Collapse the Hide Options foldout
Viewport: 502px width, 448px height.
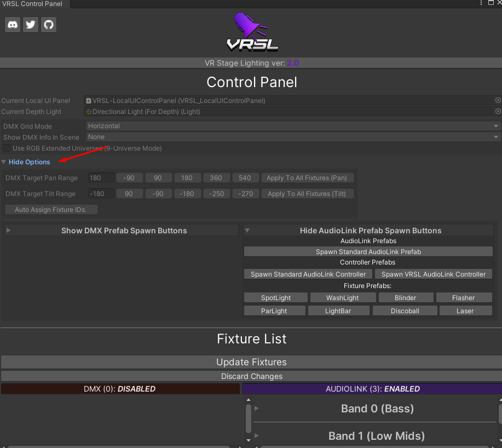pyautogui.click(x=4, y=162)
